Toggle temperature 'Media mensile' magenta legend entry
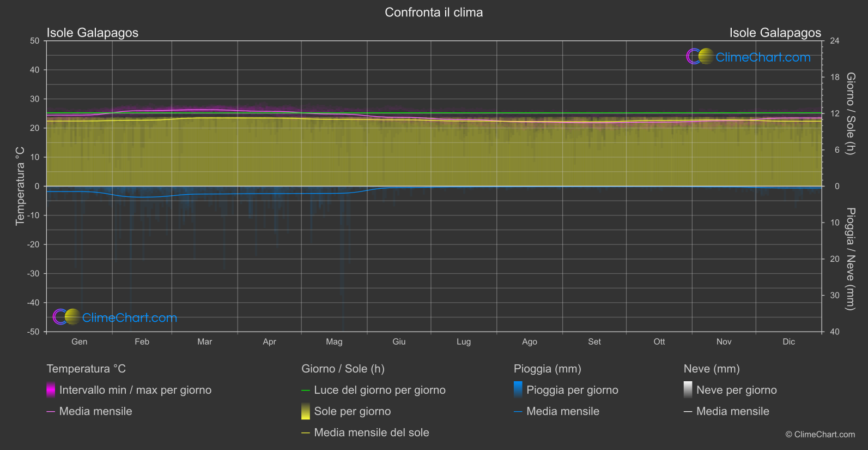 click(x=95, y=411)
